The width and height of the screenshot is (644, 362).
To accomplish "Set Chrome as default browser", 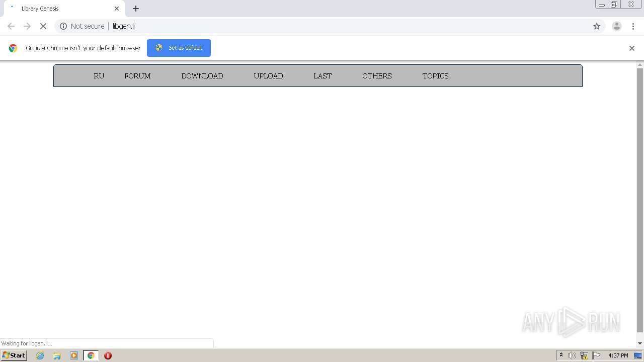I will [179, 48].
